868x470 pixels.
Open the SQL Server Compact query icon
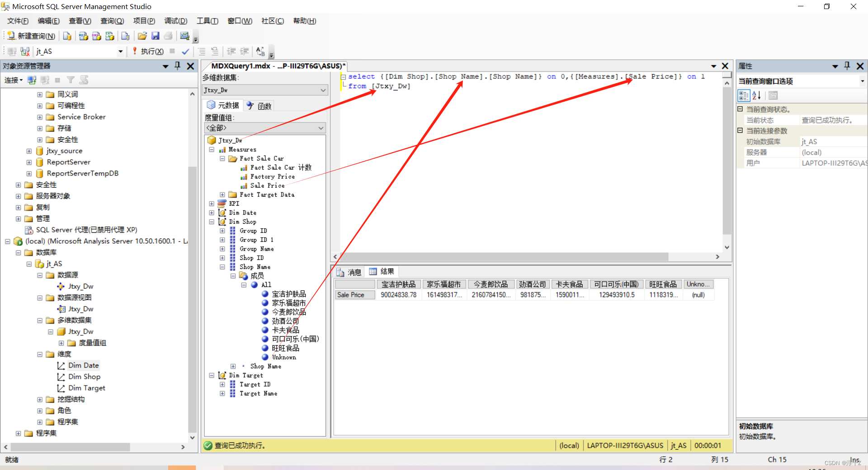(x=126, y=36)
